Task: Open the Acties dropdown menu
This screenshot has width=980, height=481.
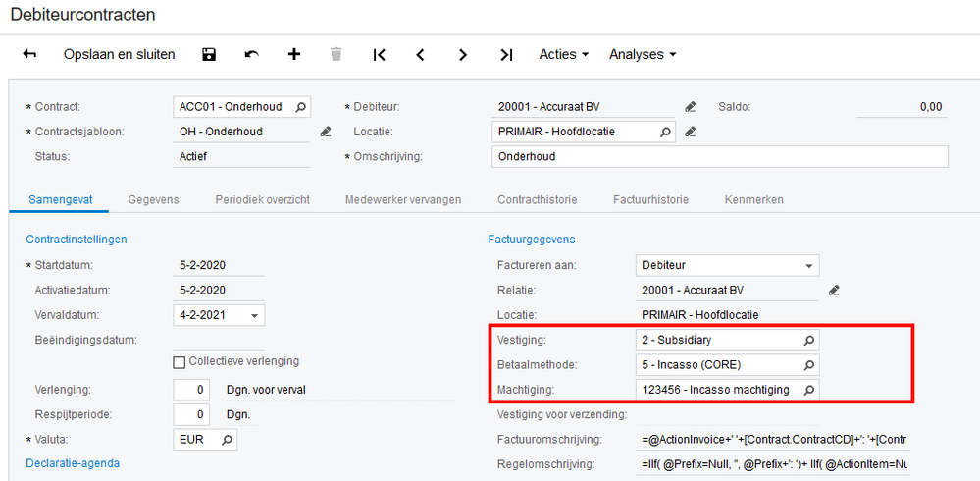Action: (x=564, y=54)
